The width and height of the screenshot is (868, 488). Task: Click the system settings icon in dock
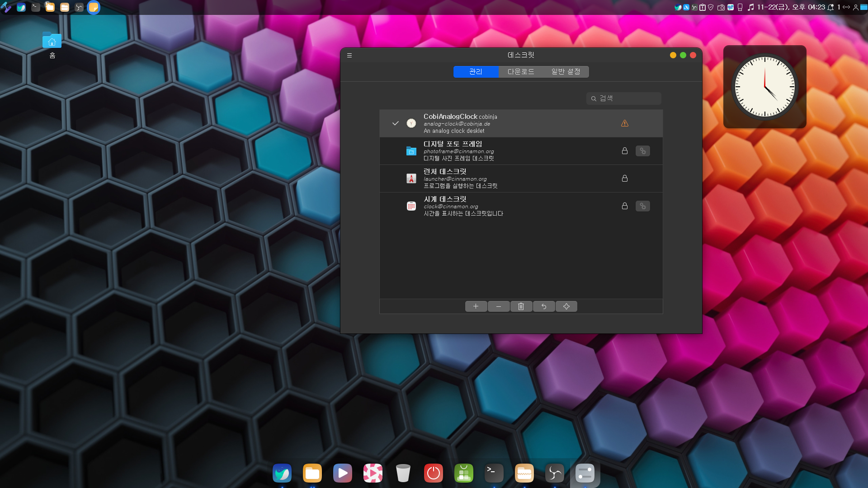coord(585,473)
